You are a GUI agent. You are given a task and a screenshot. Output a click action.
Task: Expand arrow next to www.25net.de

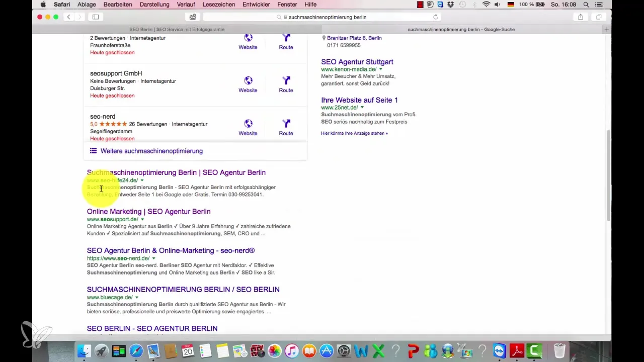pos(362,108)
